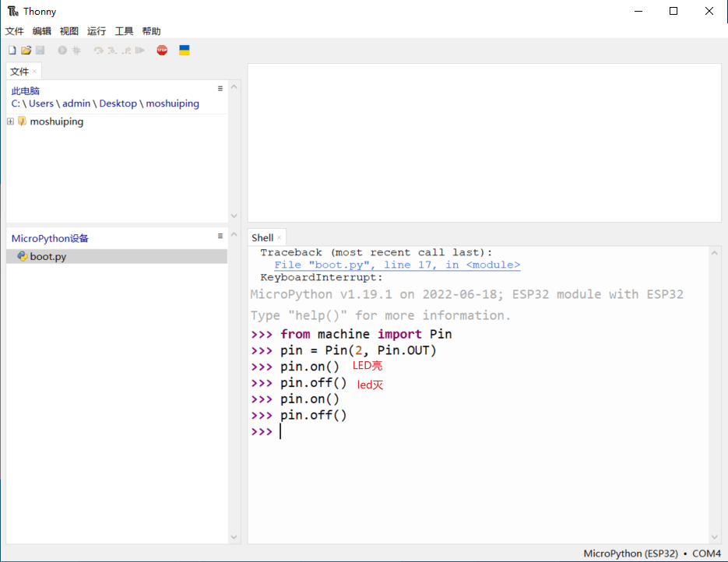Image resolution: width=728 pixels, height=562 pixels.
Task: Expand the moshuiping folder tree node
Action: [10, 121]
